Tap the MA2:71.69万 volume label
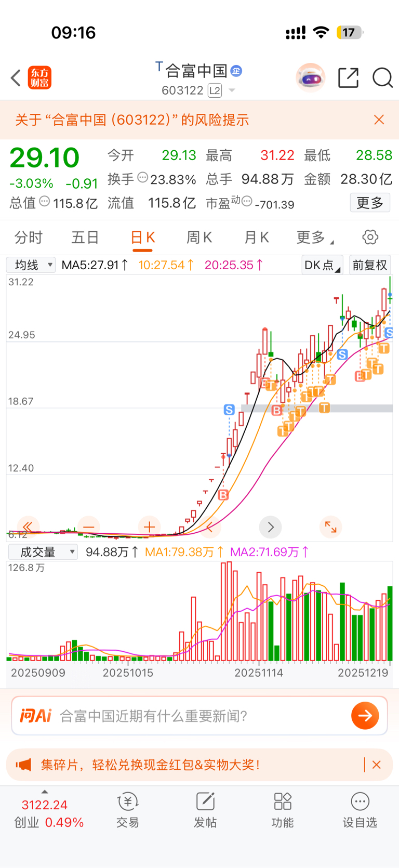This screenshot has width=399, height=868. point(270,552)
